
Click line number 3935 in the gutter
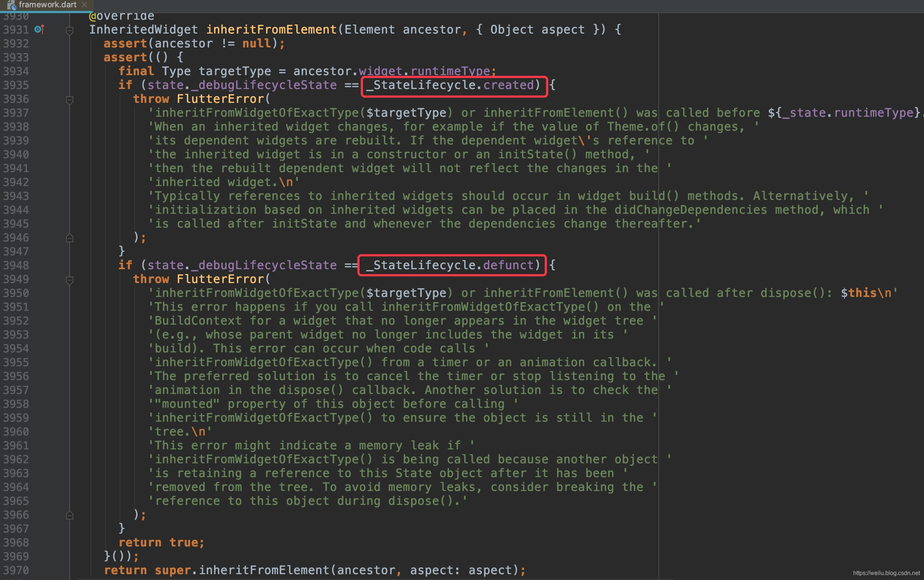click(x=16, y=85)
